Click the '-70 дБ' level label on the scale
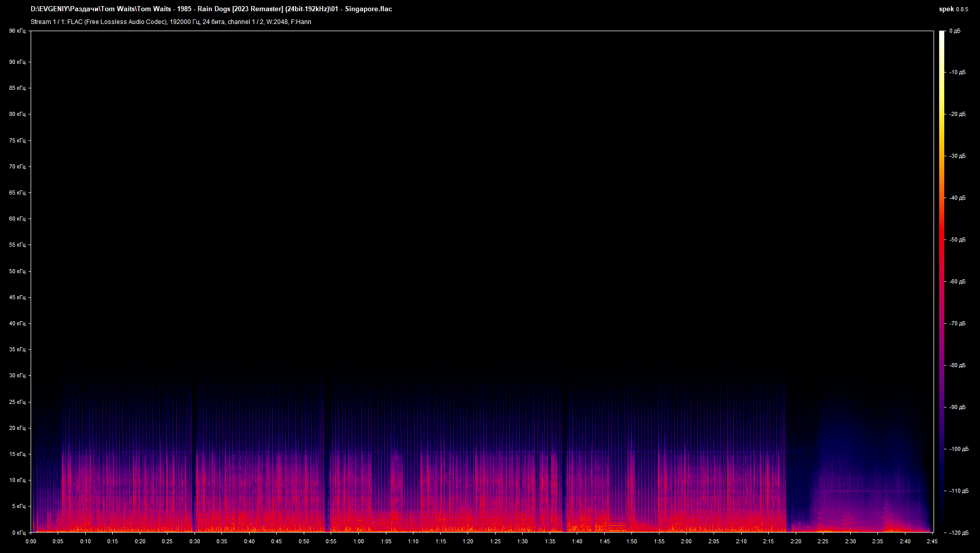 tap(958, 324)
